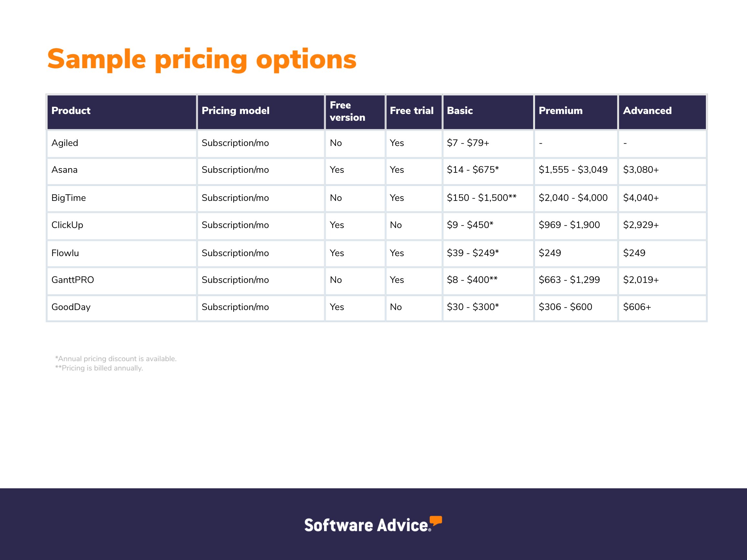This screenshot has width=747, height=560.
Task: Click GanttPRO's advanced price $2,019+
Action: click(x=641, y=280)
